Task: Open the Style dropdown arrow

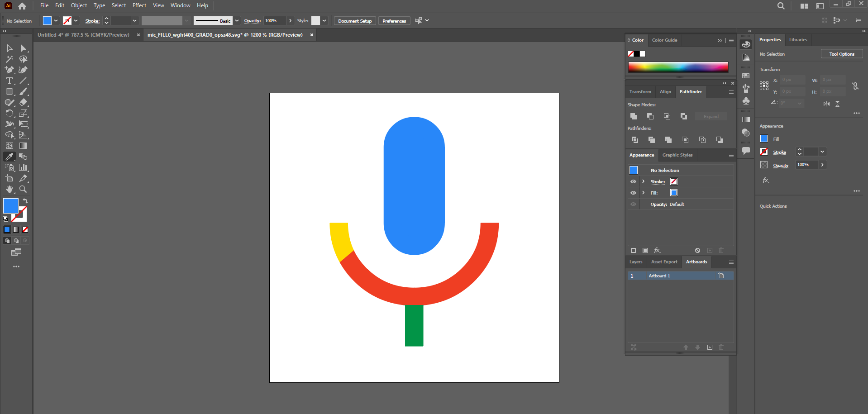Action: [324, 20]
